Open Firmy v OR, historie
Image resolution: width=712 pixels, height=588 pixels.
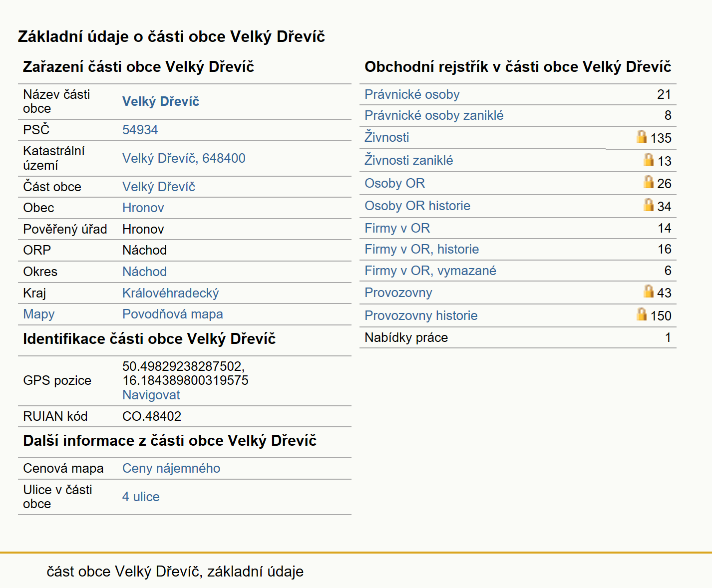tap(422, 249)
